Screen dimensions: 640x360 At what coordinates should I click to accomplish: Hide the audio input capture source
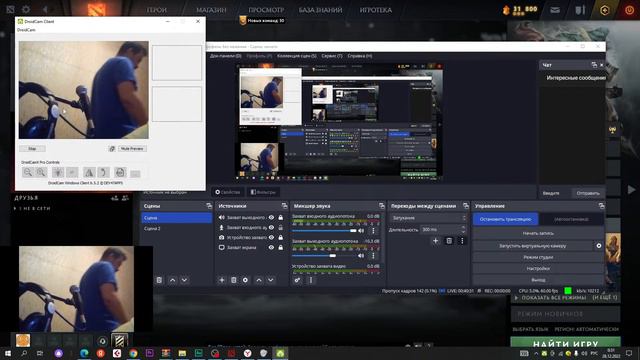(271, 227)
